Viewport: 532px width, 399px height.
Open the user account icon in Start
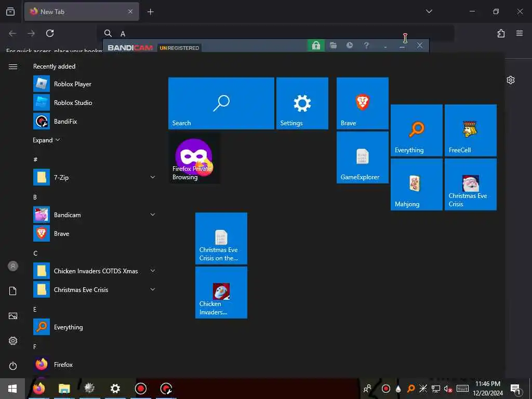pyautogui.click(x=13, y=266)
